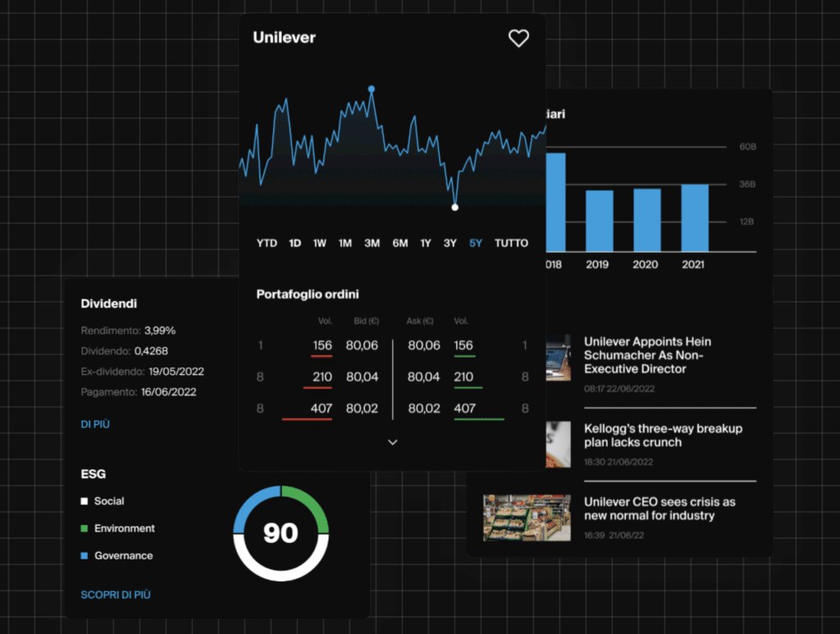The height and width of the screenshot is (634, 840).
Task: Click the ESG score 90 donut
Action: (x=281, y=533)
